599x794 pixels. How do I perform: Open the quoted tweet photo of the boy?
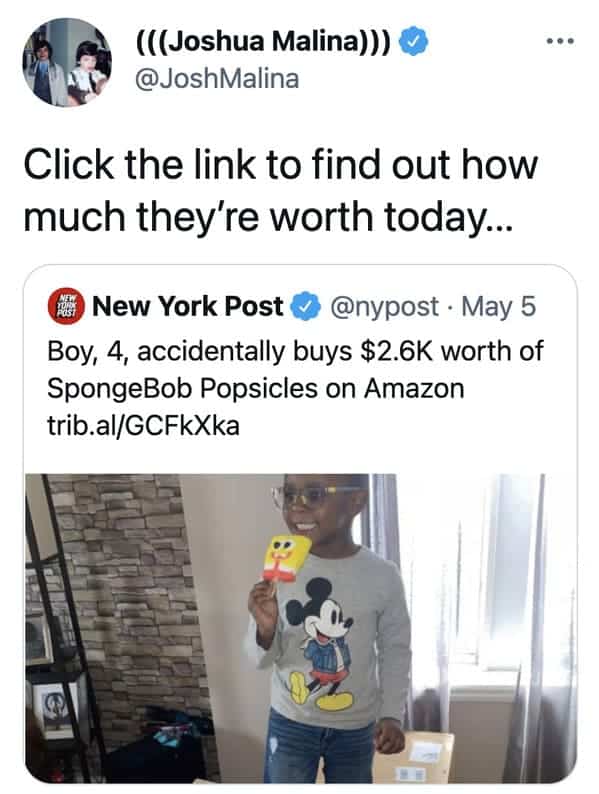(x=301, y=628)
